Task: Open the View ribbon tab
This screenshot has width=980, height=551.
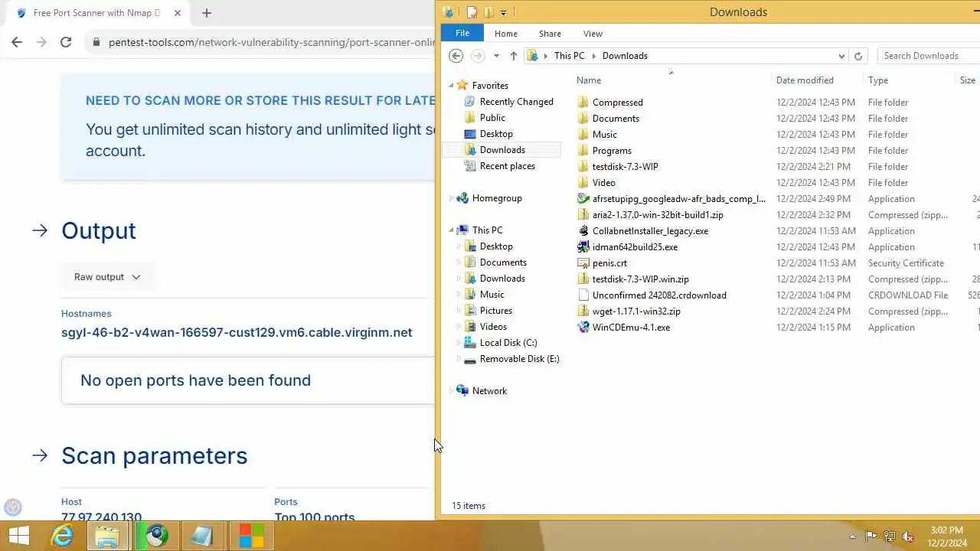Action: [x=593, y=34]
